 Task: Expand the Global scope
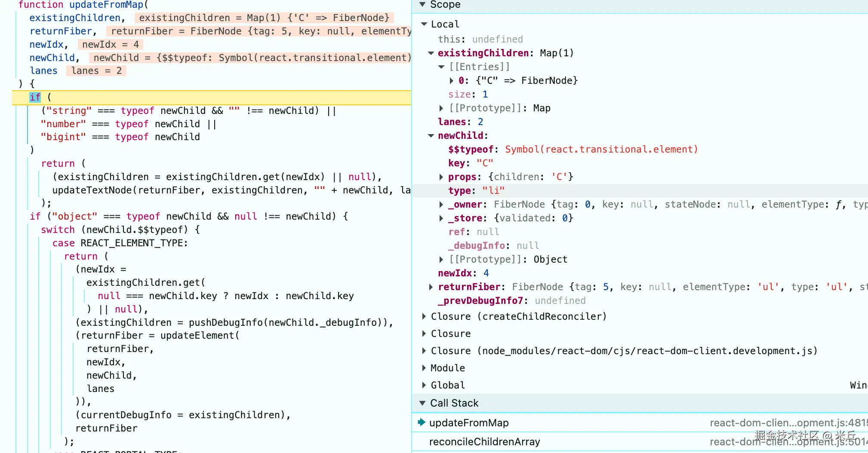[424, 385]
